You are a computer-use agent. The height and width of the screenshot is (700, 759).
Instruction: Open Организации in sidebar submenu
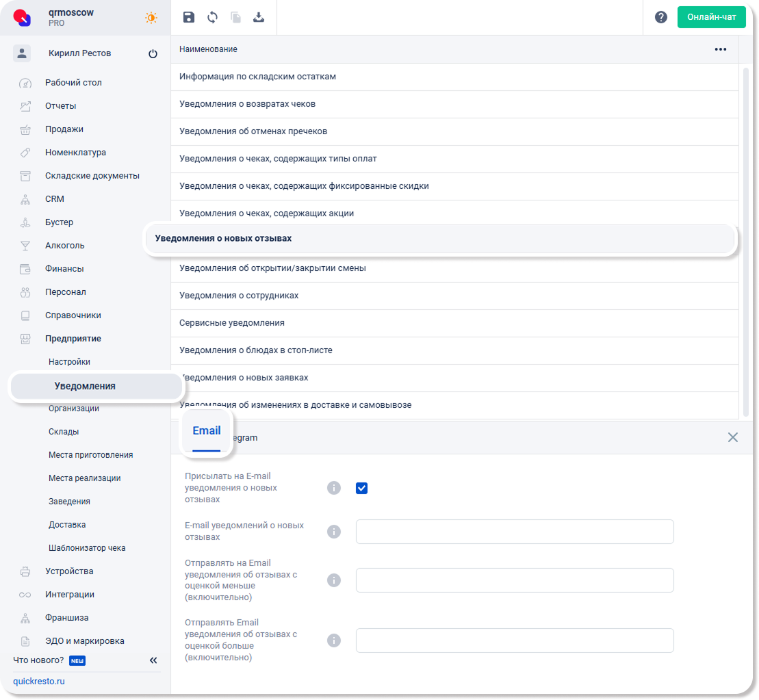click(74, 409)
